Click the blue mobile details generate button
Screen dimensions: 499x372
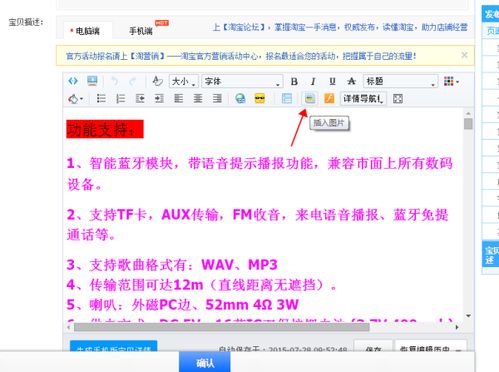[x=113, y=347]
